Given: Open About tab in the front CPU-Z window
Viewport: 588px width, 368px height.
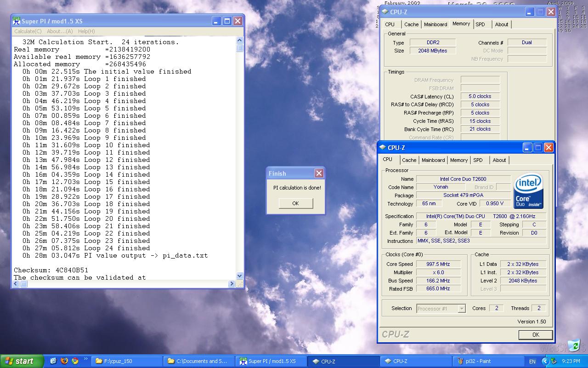Looking at the screenshot, I should (x=499, y=160).
